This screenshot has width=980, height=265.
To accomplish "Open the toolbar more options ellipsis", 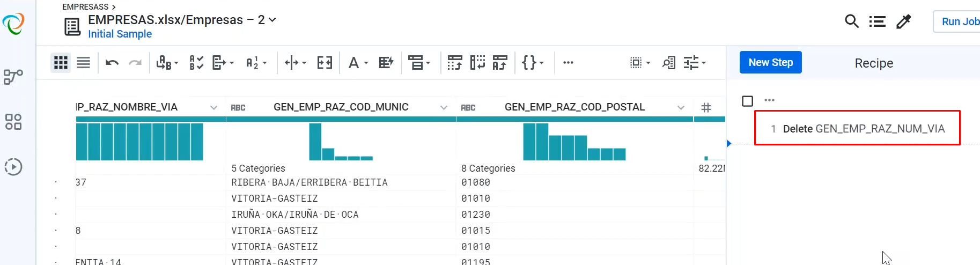I will click(568, 63).
